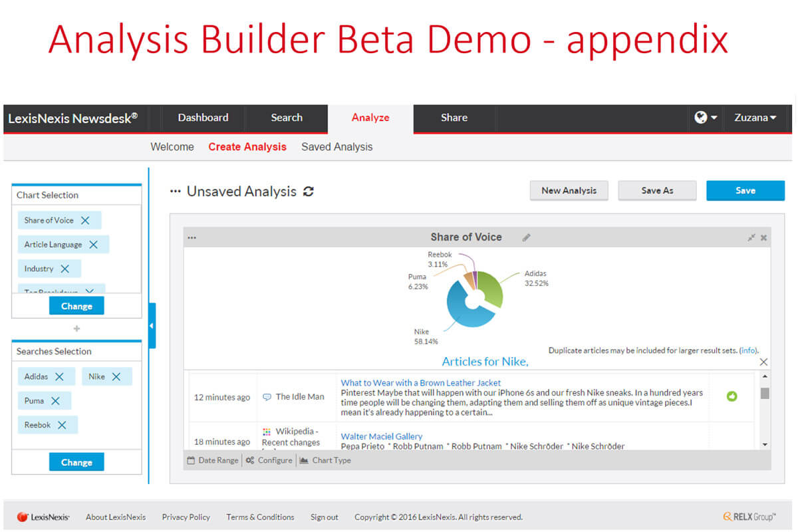Select the Analyze tab

coord(370,118)
